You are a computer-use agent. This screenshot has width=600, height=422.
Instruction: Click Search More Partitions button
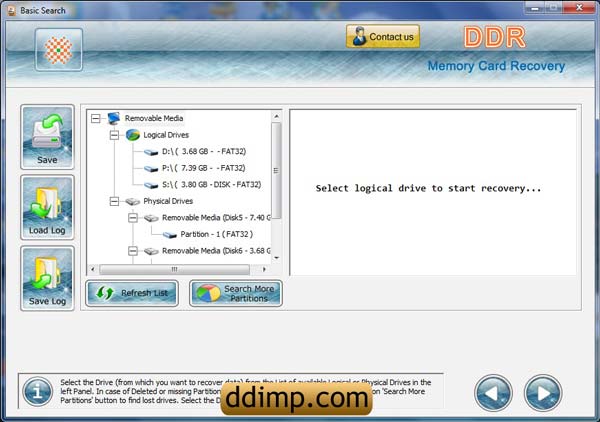236,293
